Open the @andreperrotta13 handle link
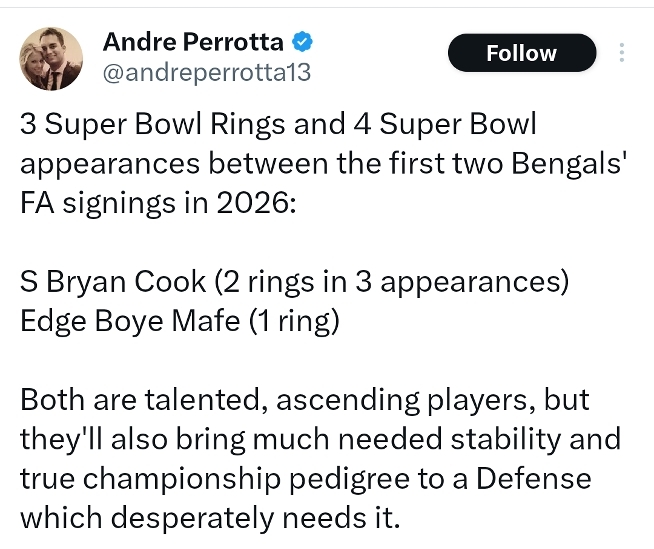Image resolution: width=654 pixels, height=549 pixels. tap(207, 73)
